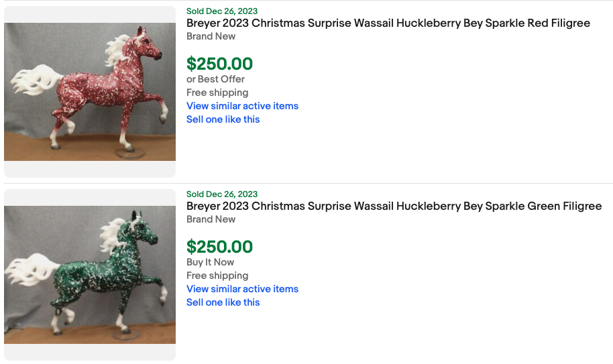Open the red filigree horse thumbnail
613x364 pixels.
click(90, 92)
